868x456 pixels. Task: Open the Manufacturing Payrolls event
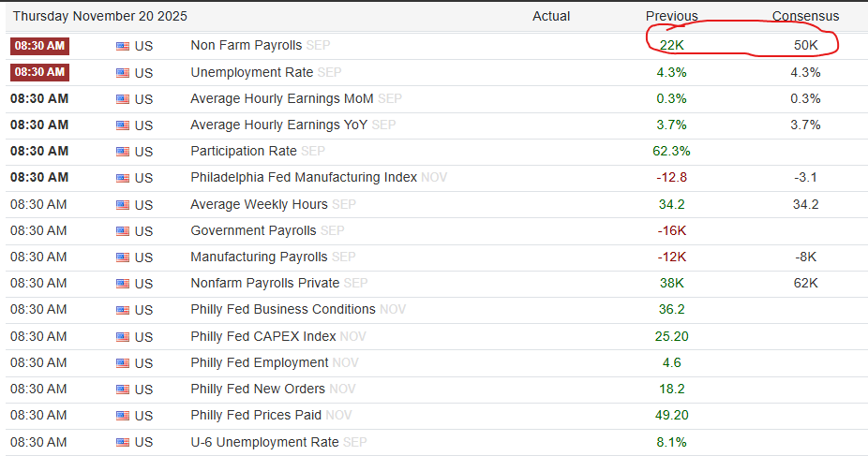[259, 257]
